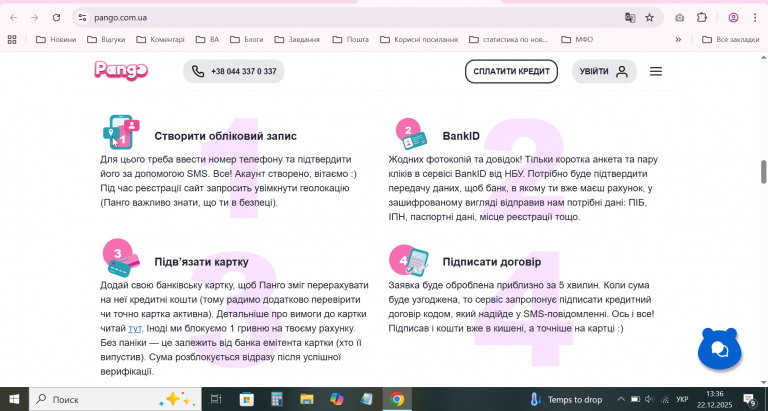Viewport: 768px width, 411px height.
Task: Show hidden system tray icons
Action: pos(621,399)
